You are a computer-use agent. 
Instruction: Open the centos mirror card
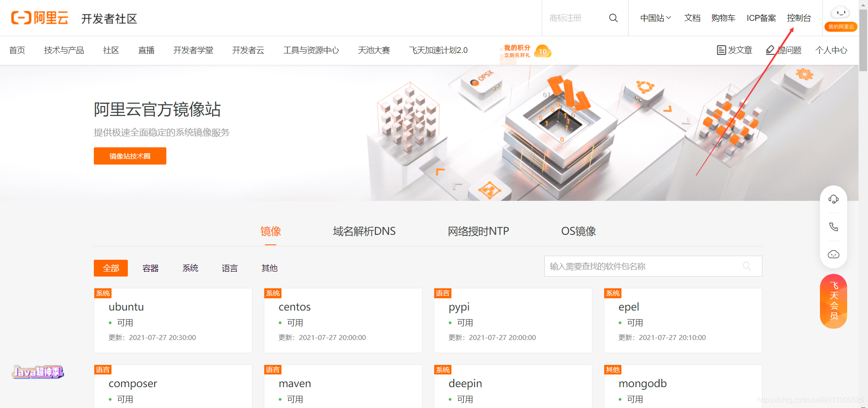pos(343,321)
